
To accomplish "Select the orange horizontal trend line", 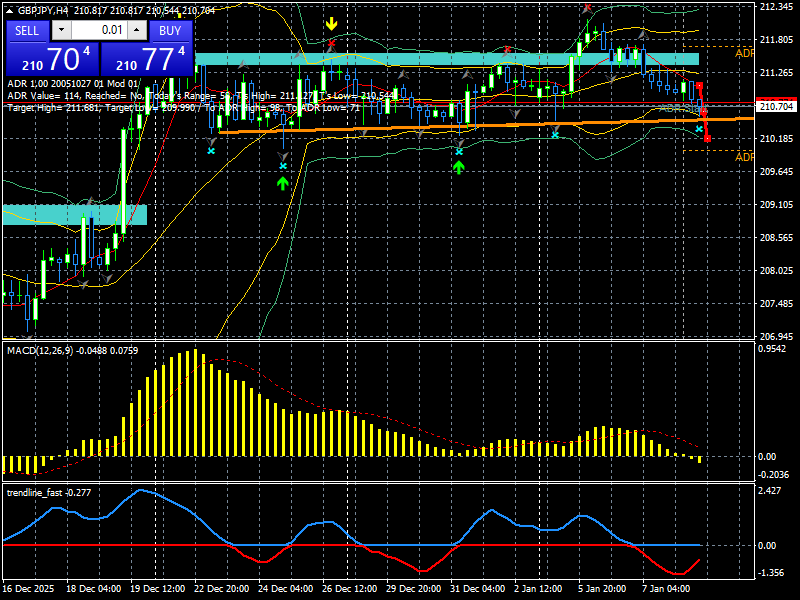I will coord(486,126).
